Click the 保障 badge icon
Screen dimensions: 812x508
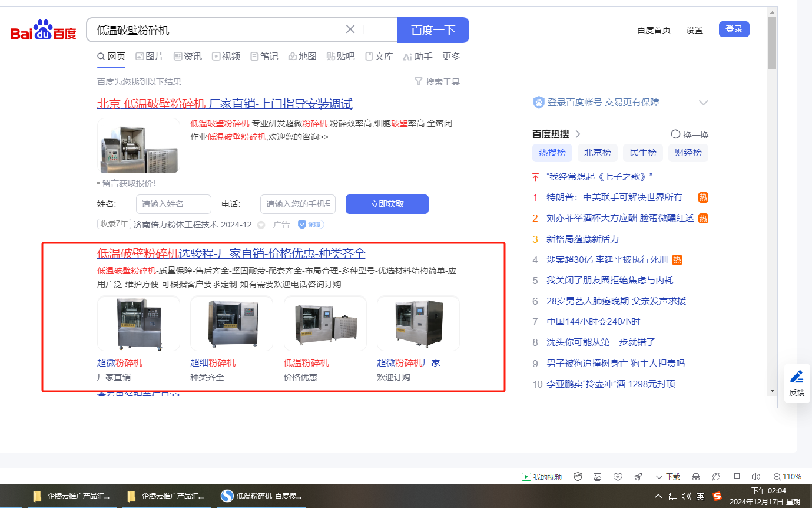point(310,225)
